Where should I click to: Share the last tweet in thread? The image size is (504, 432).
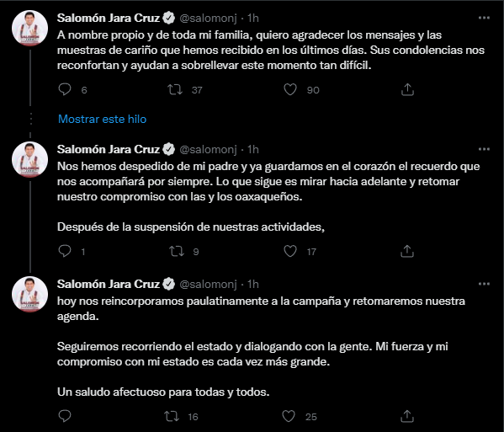click(407, 416)
